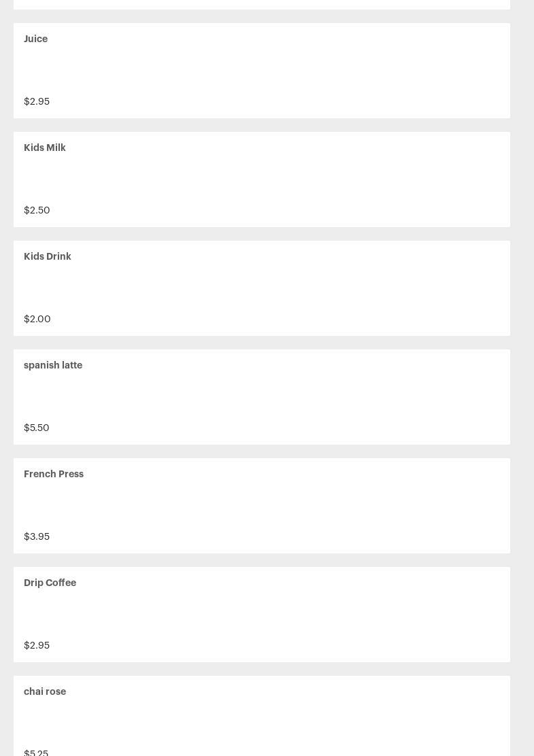Select the $3.95 French Press price

(37, 536)
